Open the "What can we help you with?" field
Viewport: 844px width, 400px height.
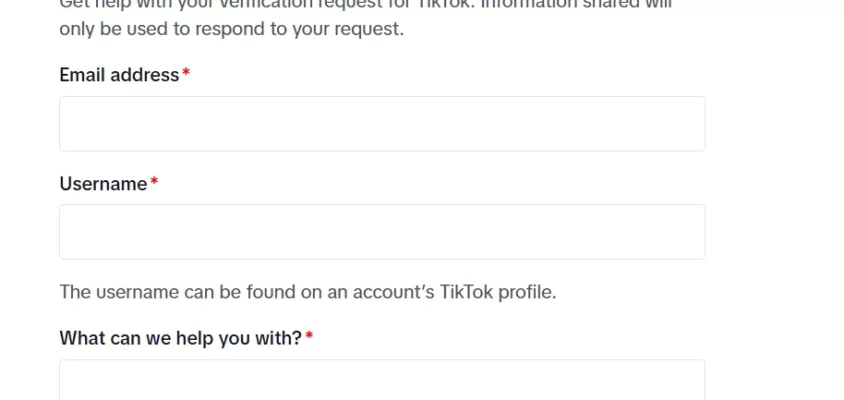coord(382,381)
